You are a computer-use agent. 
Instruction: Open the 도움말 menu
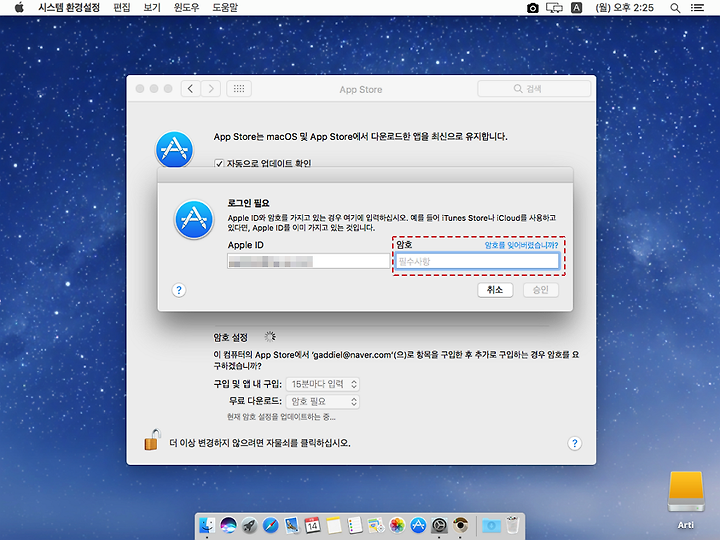click(x=225, y=7)
